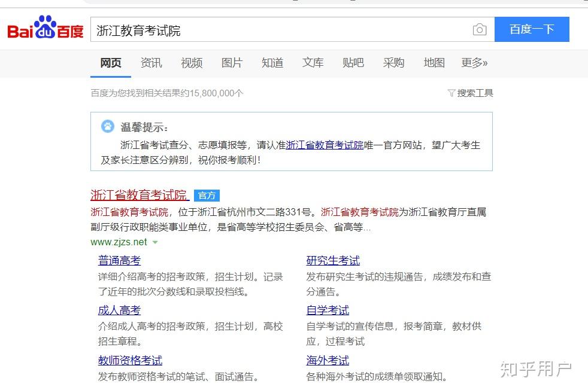The width and height of the screenshot is (588, 390).
Task: Click description text 自学考试的宣传信息
Action: tap(350, 327)
